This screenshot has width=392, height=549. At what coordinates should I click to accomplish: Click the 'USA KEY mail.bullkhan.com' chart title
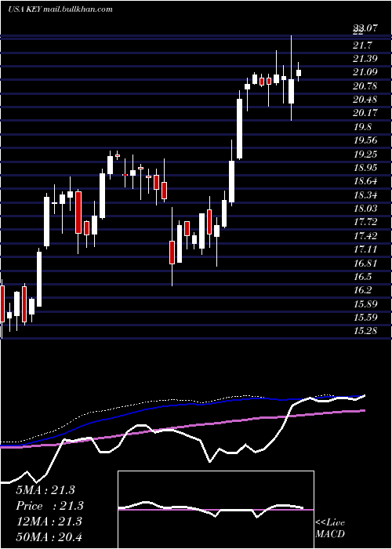pyautogui.click(x=60, y=9)
